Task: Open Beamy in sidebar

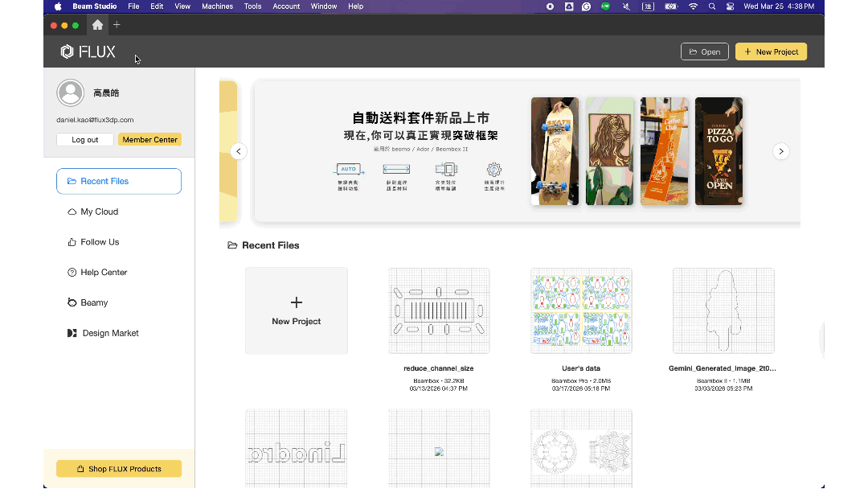Action: (x=119, y=302)
